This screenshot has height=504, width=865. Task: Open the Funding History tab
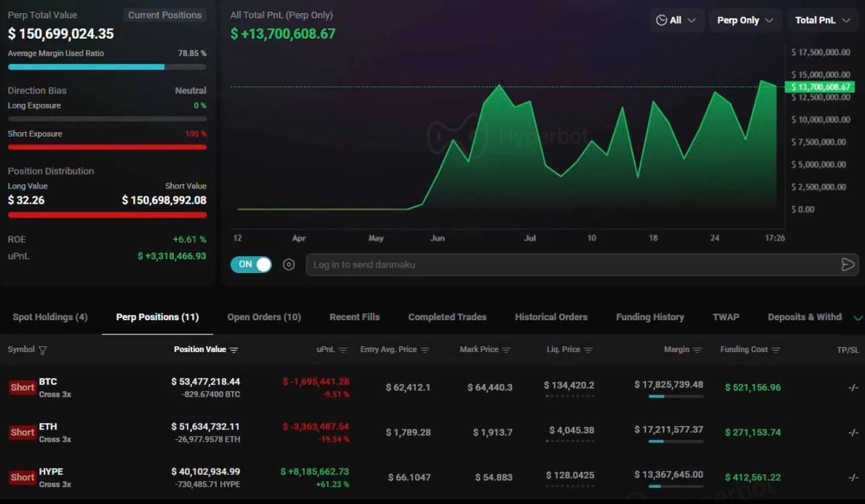[650, 317]
